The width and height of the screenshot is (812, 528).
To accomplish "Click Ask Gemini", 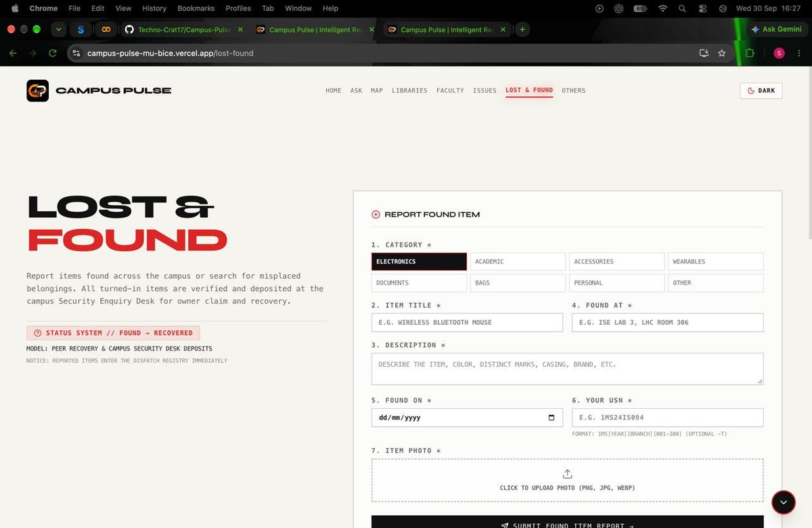I will click(x=776, y=30).
